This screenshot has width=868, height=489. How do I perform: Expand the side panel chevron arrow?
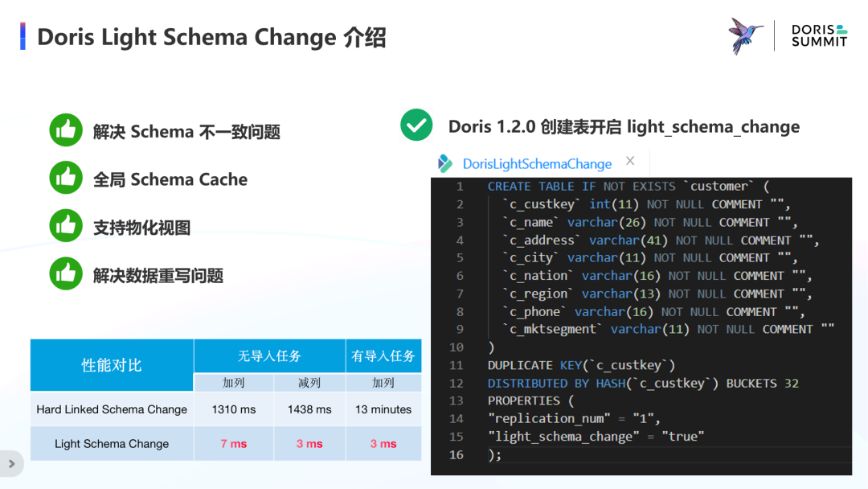11,464
